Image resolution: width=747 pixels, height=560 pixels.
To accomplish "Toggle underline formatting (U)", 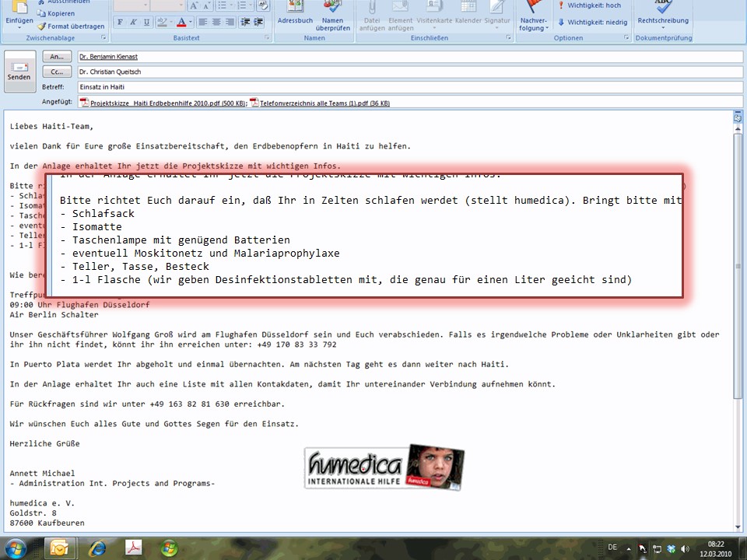I will (146, 22).
